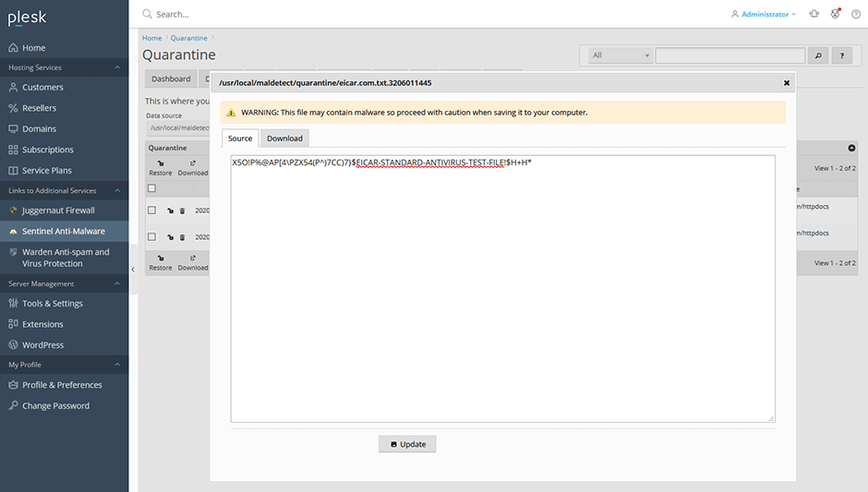Viewport: 868px width, 492px height.
Task: Open Home in the sidebar
Action: click(x=34, y=48)
